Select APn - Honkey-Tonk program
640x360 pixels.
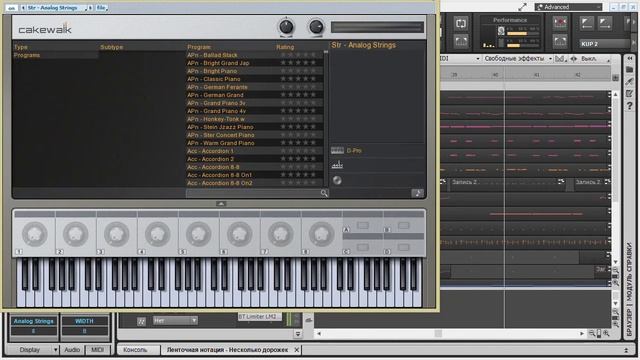click(x=255, y=119)
